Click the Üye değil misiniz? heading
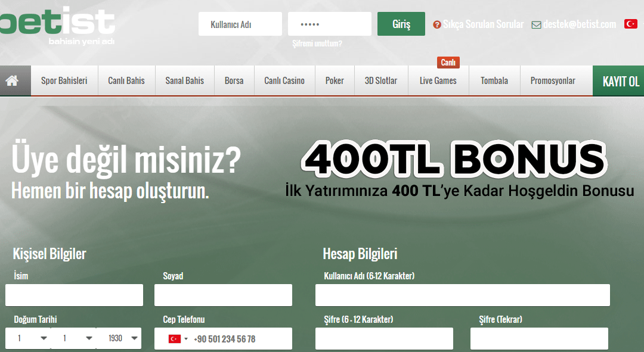 click(x=126, y=160)
